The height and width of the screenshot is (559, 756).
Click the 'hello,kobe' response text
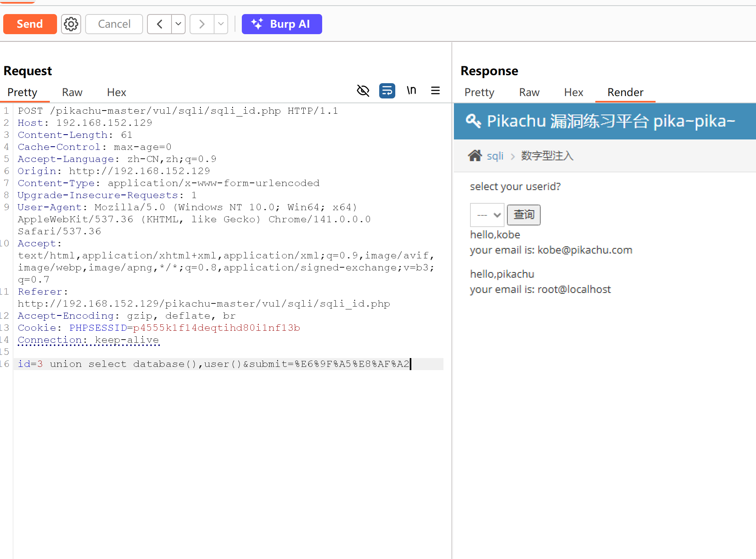[495, 235]
